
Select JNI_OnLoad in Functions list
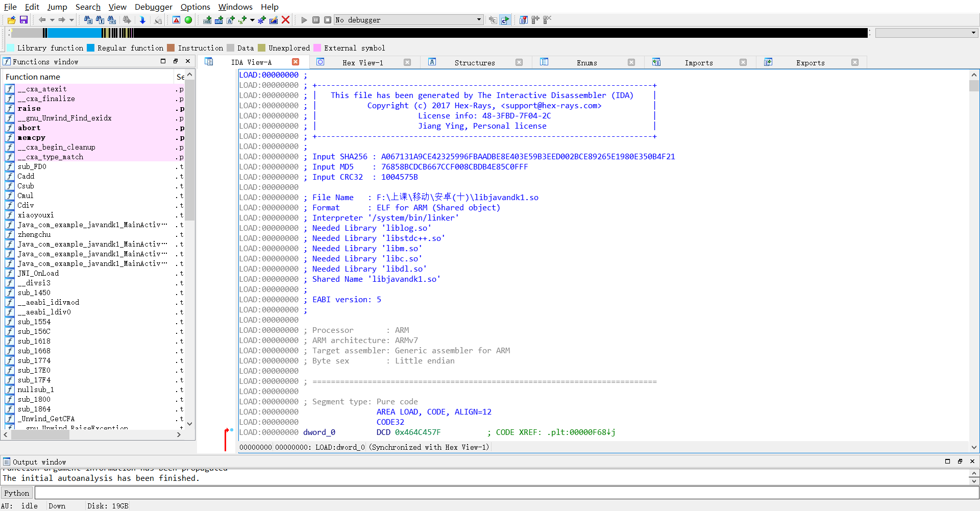pyautogui.click(x=38, y=273)
